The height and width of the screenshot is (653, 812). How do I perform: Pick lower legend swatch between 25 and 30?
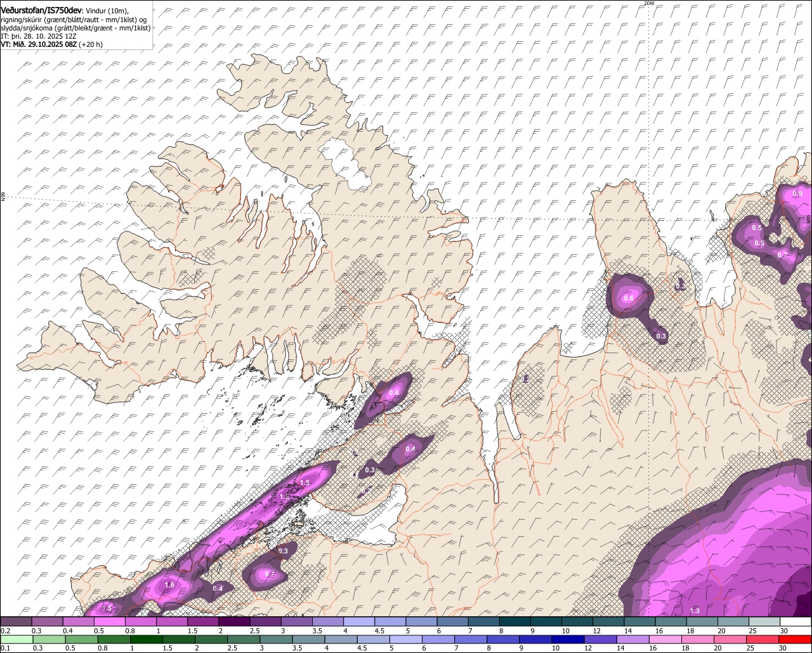764,640
